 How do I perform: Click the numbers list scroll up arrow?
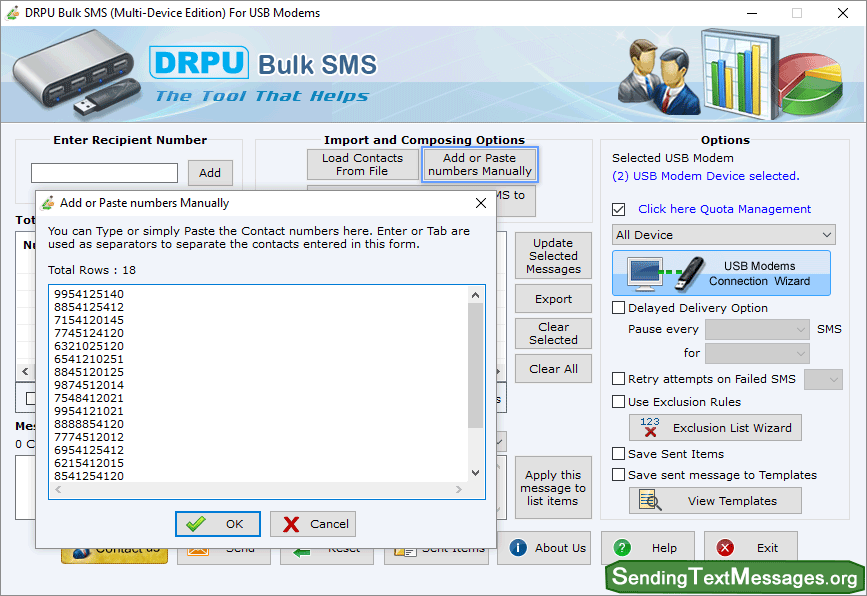[476, 295]
